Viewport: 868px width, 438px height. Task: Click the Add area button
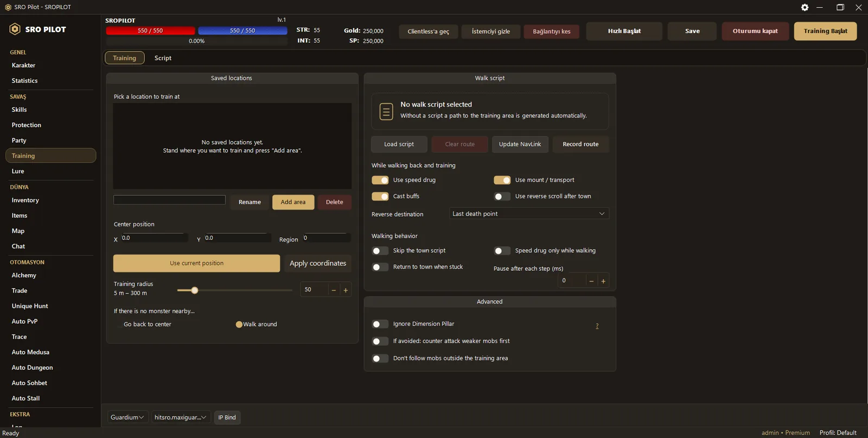click(x=293, y=202)
